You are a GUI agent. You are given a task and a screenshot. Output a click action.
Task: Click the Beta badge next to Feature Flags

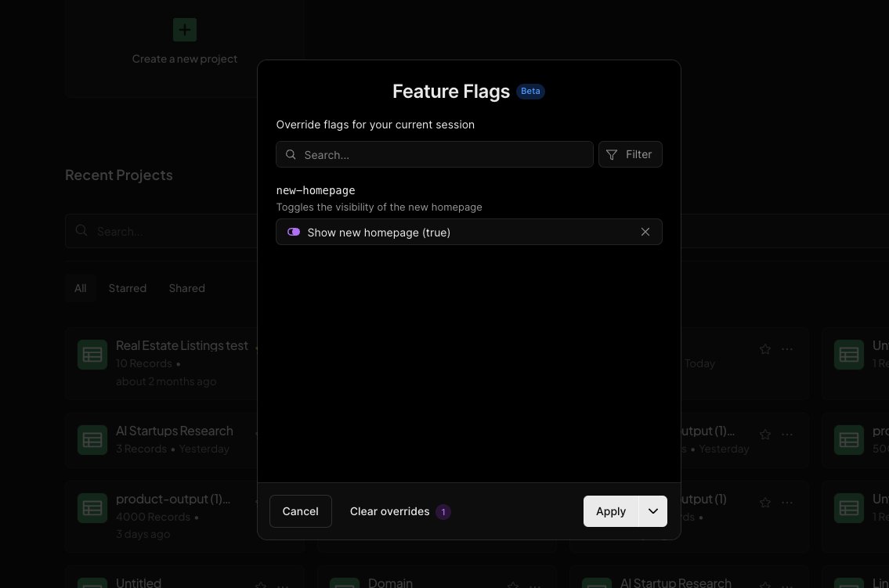[530, 91]
